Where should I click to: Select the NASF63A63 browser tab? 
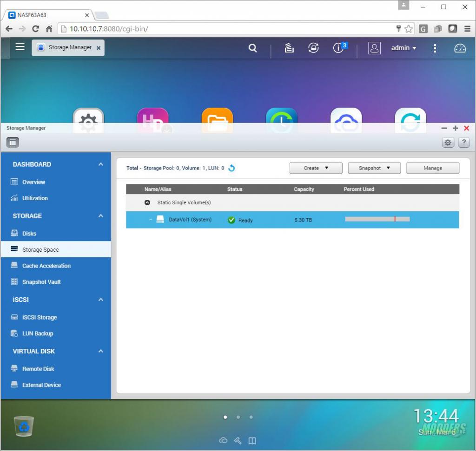click(x=48, y=15)
